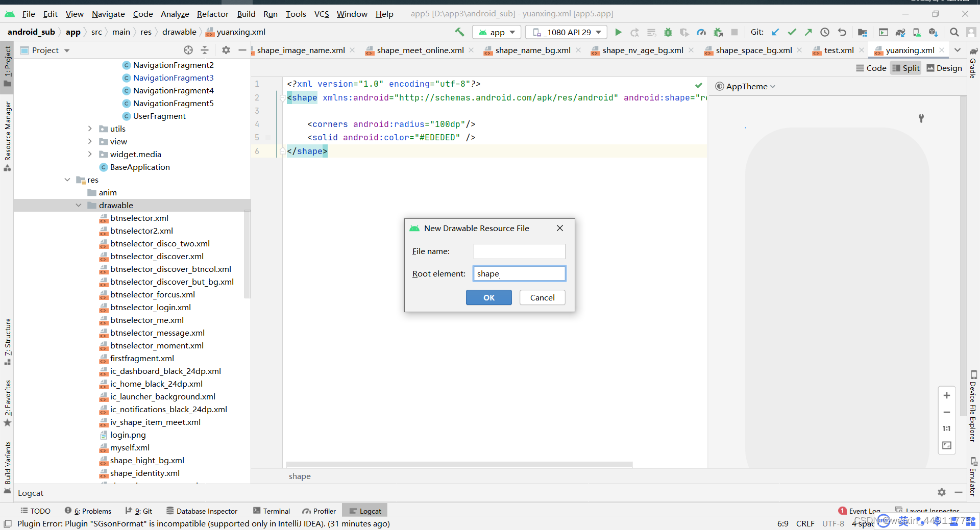This screenshot has width=980, height=530.
Task: Open the AVD Manager icon
Action: click(x=917, y=32)
